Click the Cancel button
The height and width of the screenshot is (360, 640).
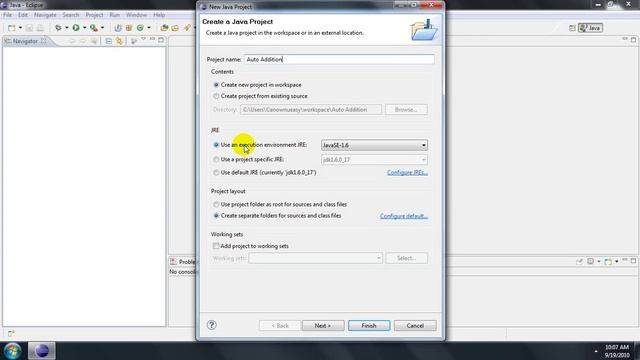click(415, 326)
